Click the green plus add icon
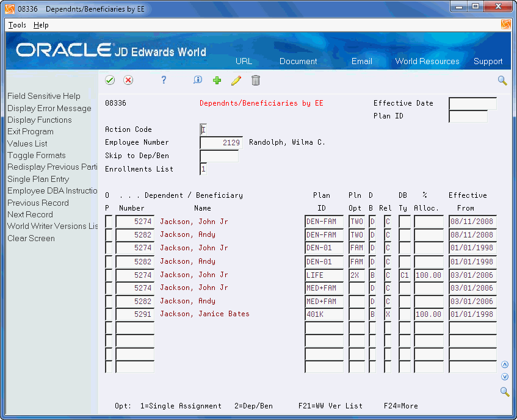The width and height of the screenshot is (517, 420). [217, 80]
